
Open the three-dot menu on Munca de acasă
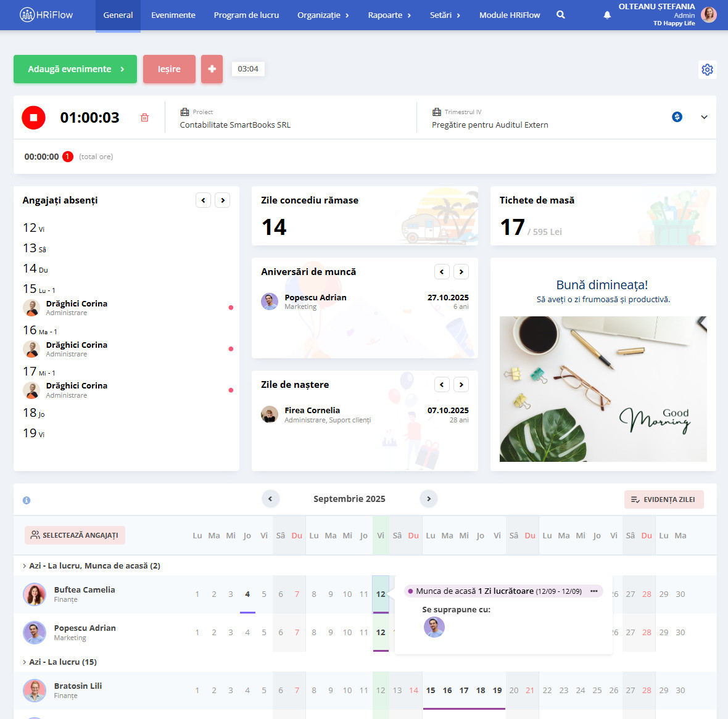[x=594, y=591]
